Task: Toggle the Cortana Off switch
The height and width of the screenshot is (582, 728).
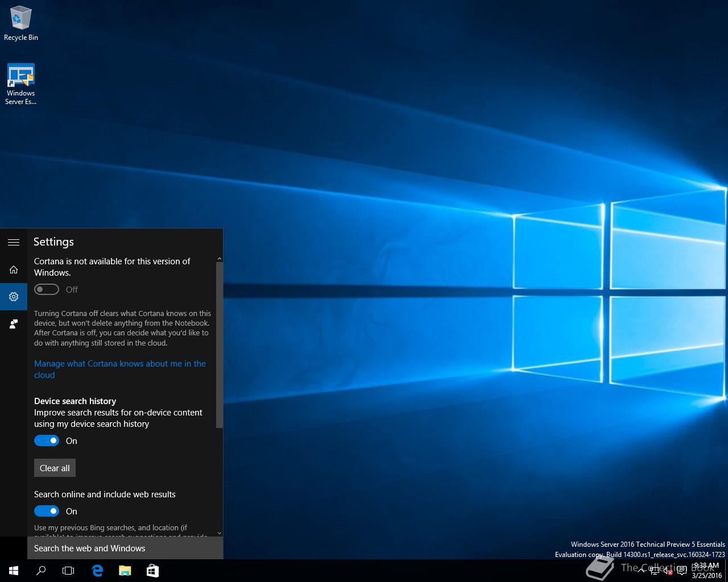Action: 47,289
